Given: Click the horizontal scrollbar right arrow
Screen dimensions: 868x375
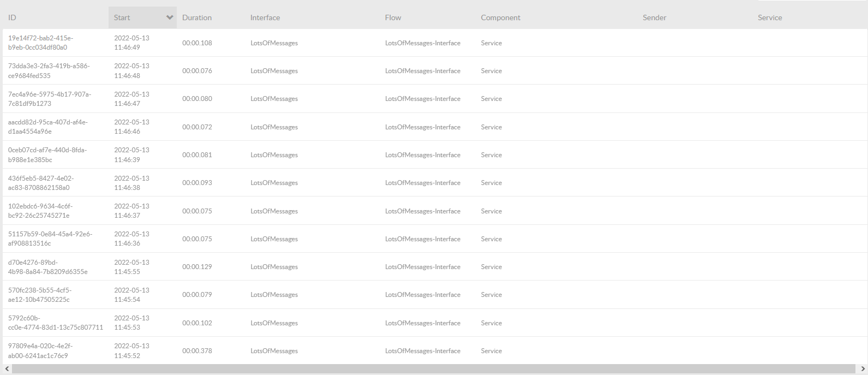Looking at the screenshot, I should (863, 369).
